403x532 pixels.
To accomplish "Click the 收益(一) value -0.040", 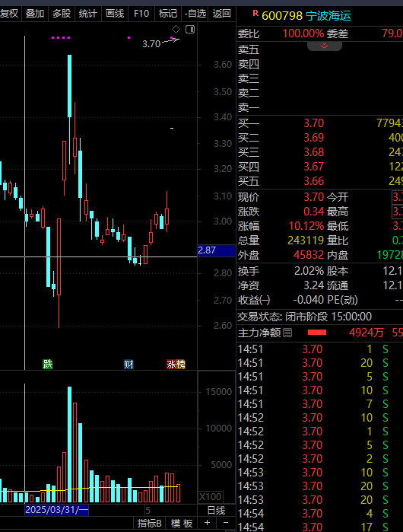I will (x=308, y=300).
